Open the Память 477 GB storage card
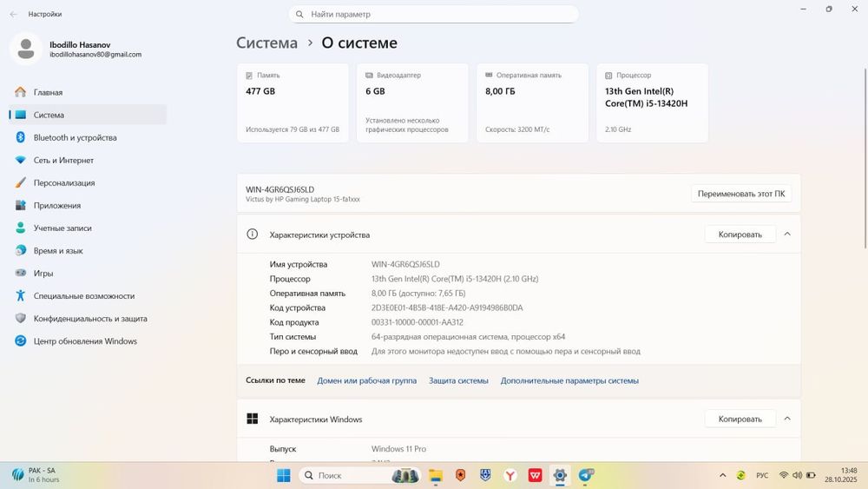 tap(293, 103)
